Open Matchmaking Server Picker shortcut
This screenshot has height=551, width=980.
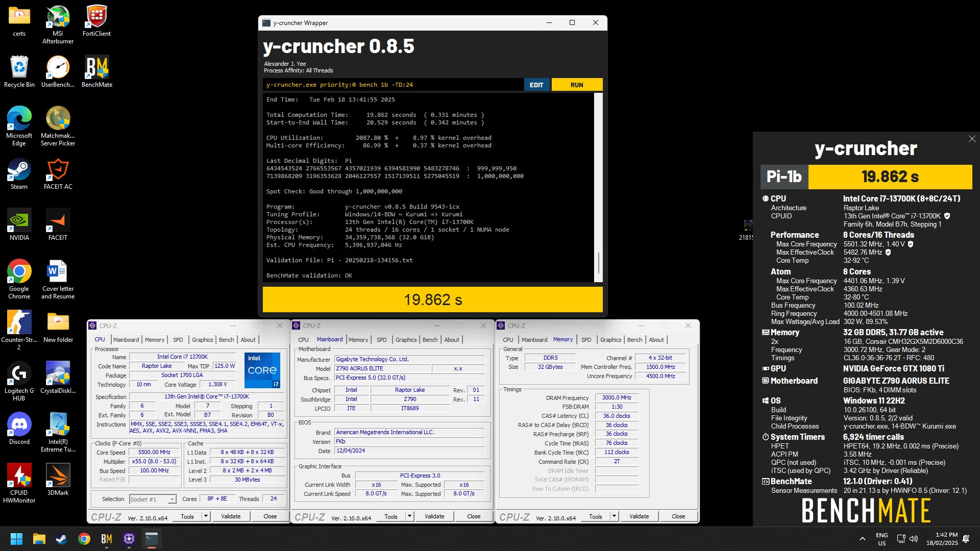click(x=58, y=126)
